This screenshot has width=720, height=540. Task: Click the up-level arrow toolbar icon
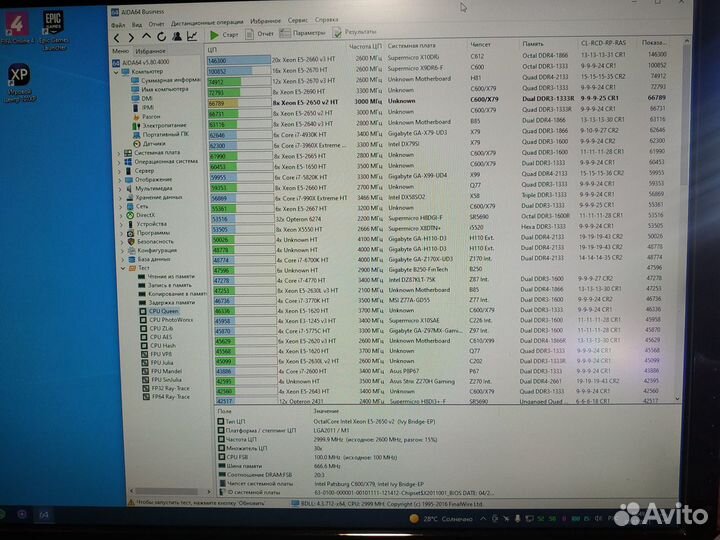coord(146,36)
